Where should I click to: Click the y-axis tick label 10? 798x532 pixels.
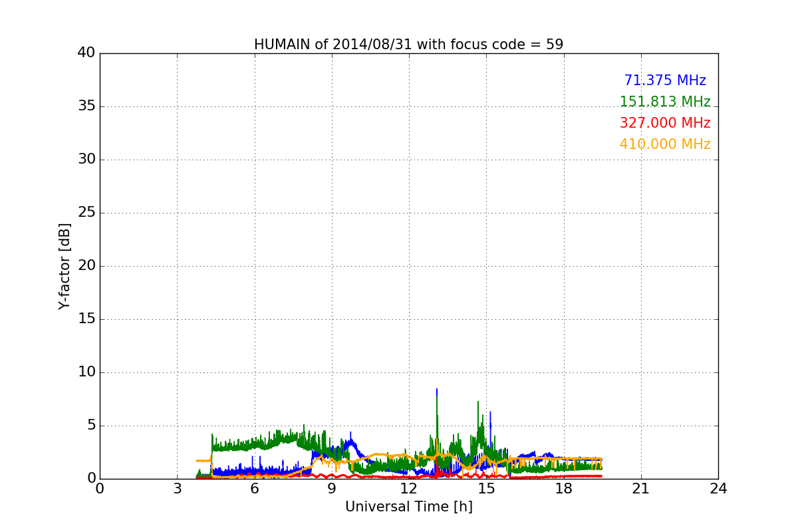[x=86, y=372]
